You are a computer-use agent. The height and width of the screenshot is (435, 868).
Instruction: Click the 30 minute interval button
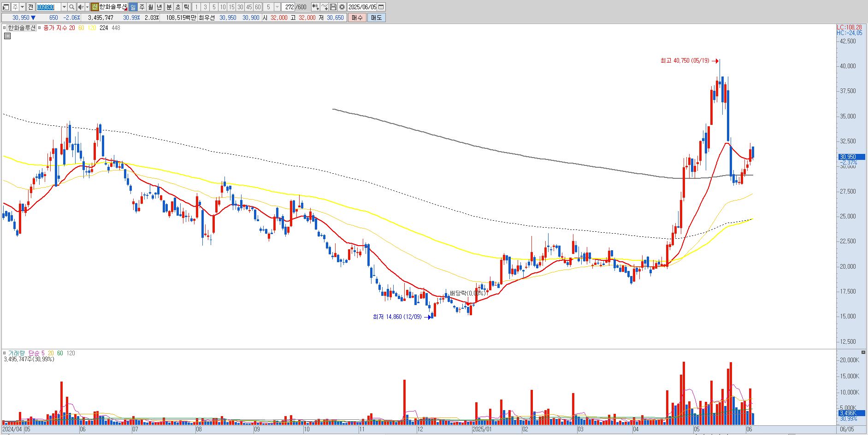click(x=240, y=7)
